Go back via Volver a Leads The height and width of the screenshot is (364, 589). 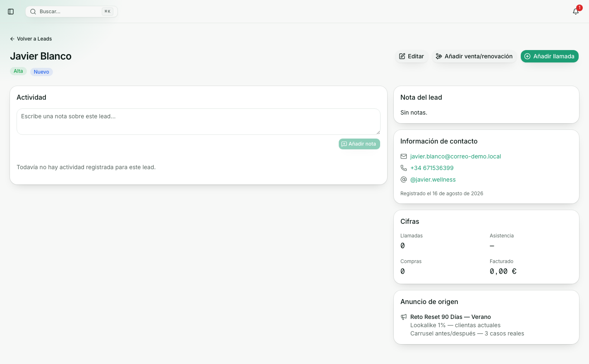(x=31, y=39)
